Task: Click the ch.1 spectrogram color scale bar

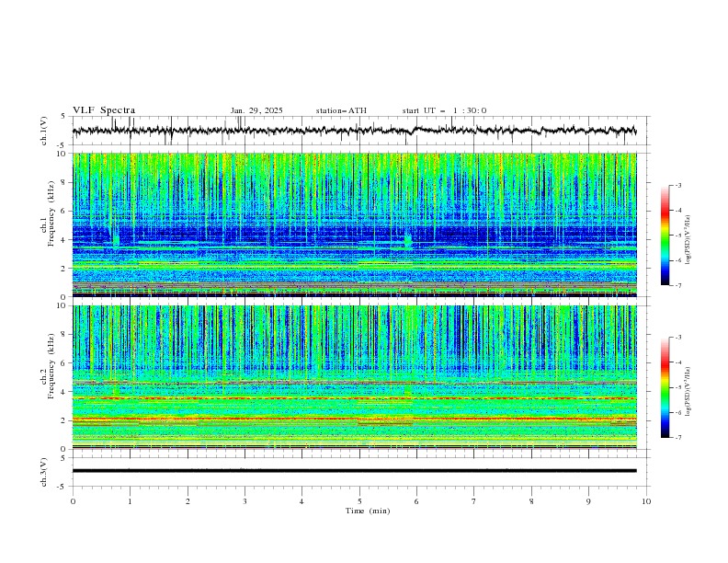Action: (665, 236)
